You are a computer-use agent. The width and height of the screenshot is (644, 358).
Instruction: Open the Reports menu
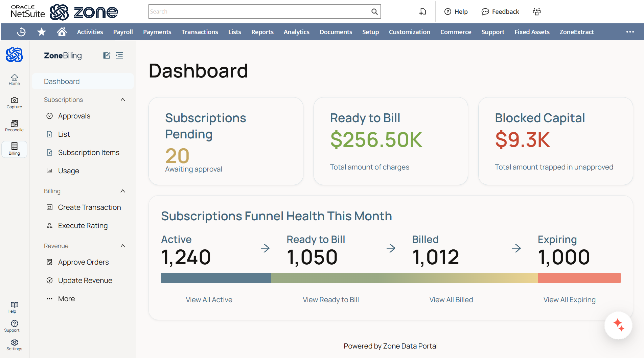click(x=262, y=32)
